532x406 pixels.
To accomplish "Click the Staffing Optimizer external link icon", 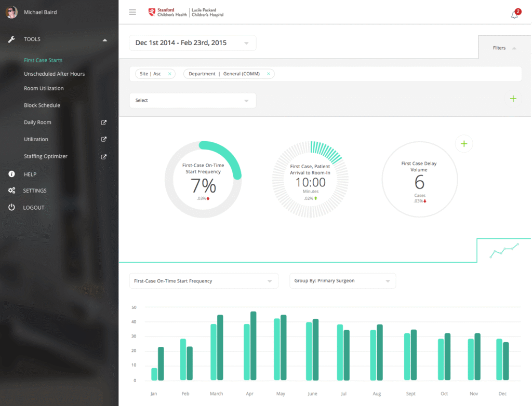I will click(103, 157).
